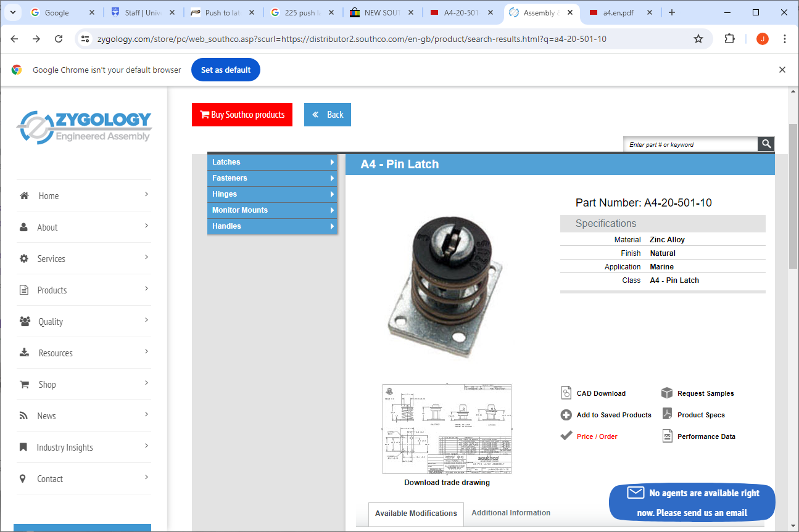The width and height of the screenshot is (799, 532).
Task: Click the Industry Insights sidebar item
Action: pyautogui.click(x=84, y=448)
